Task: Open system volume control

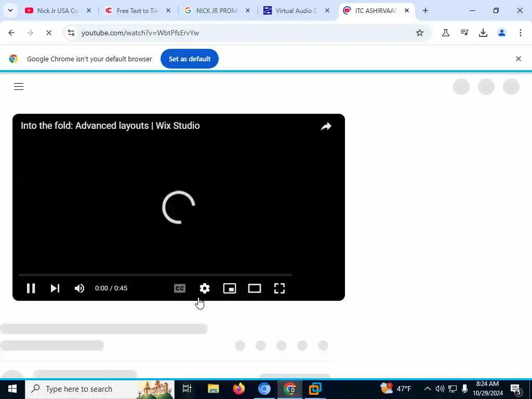Action: pos(440,389)
